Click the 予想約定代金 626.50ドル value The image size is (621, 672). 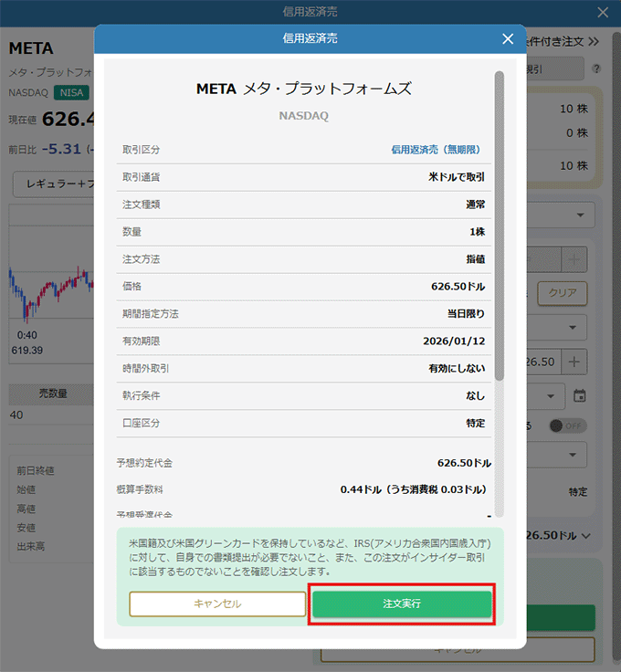[464, 463]
